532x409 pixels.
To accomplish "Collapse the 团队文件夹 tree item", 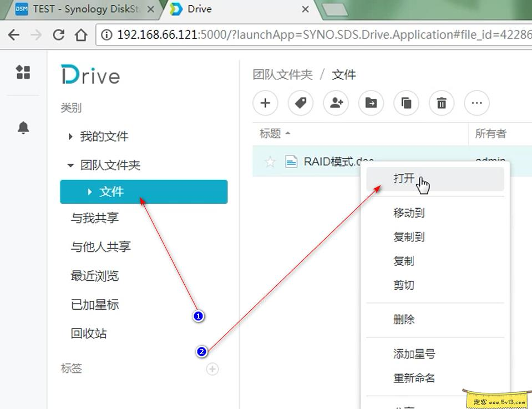I will [70, 164].
